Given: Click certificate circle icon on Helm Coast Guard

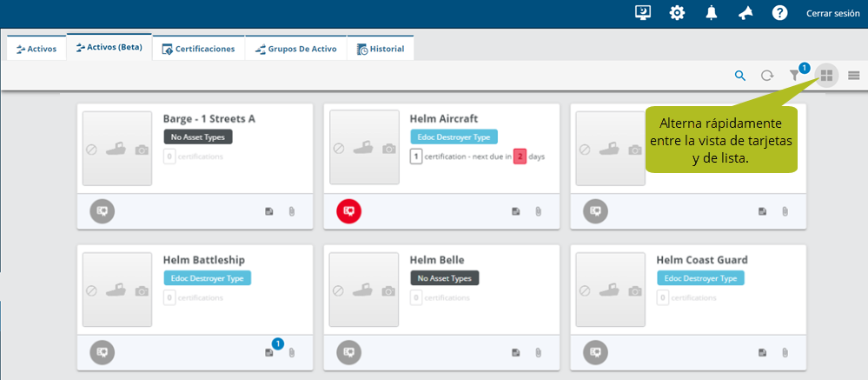Looking at the screenshot, I should coord(596,352).
